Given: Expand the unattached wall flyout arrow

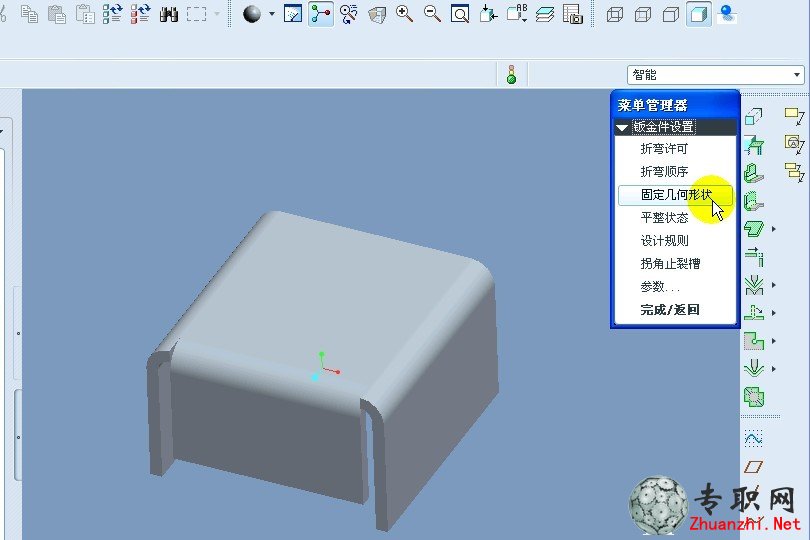Looking at the screenshot, I should [x=774, y=228].
